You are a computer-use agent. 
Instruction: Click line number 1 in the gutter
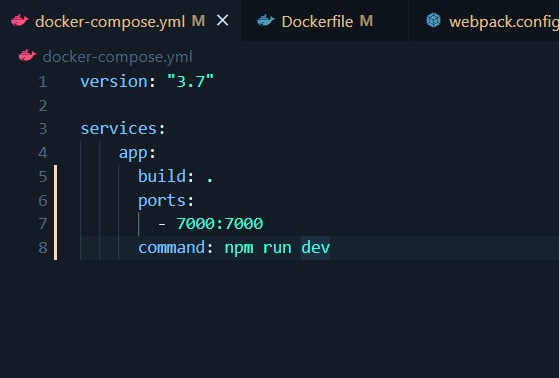coord(43,82)
